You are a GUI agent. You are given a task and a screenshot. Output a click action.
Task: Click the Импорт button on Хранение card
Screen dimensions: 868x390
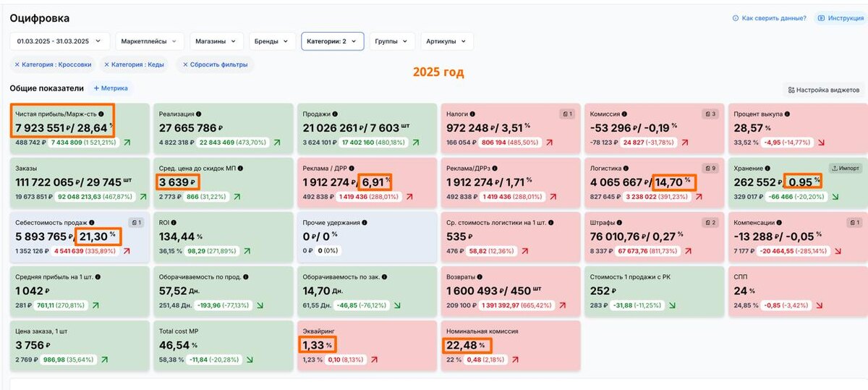pos(844,168)
